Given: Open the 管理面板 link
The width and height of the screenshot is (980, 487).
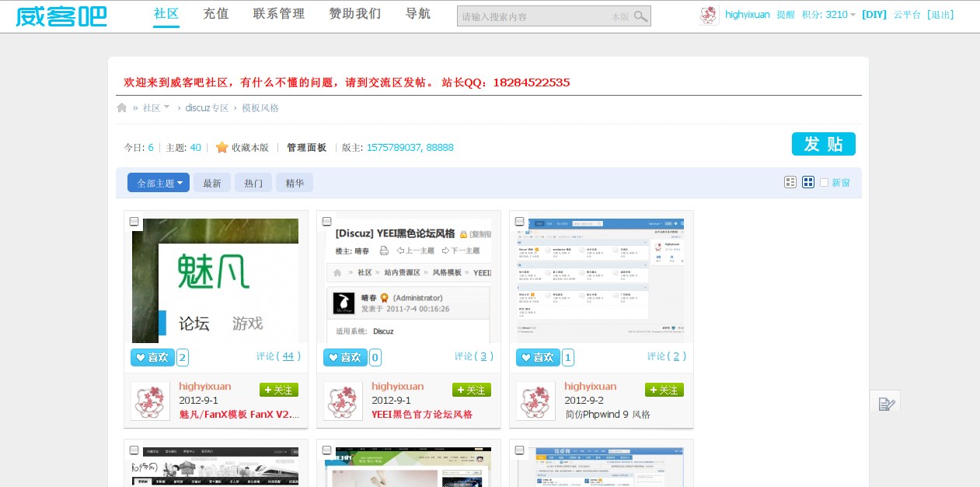Looking at the screenshot, I should click(306, 147).
